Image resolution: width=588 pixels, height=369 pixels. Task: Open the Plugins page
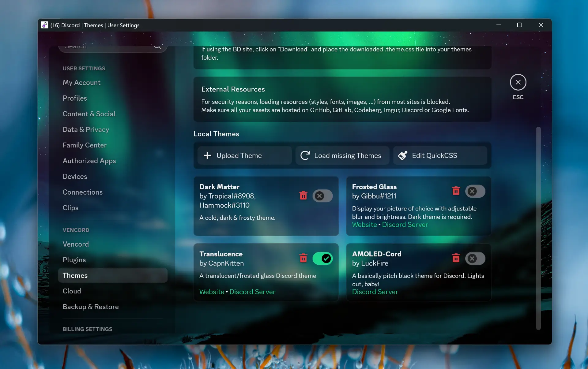112,260
